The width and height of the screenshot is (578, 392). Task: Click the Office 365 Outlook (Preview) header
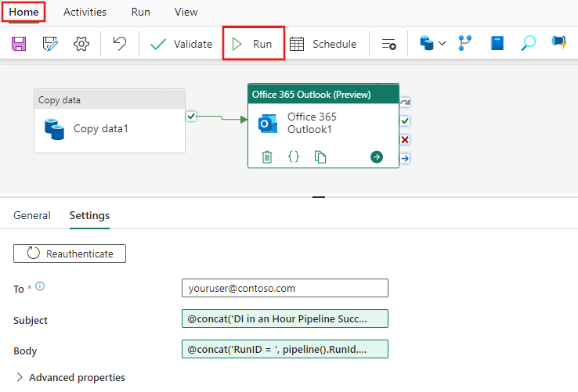(323, 95)
